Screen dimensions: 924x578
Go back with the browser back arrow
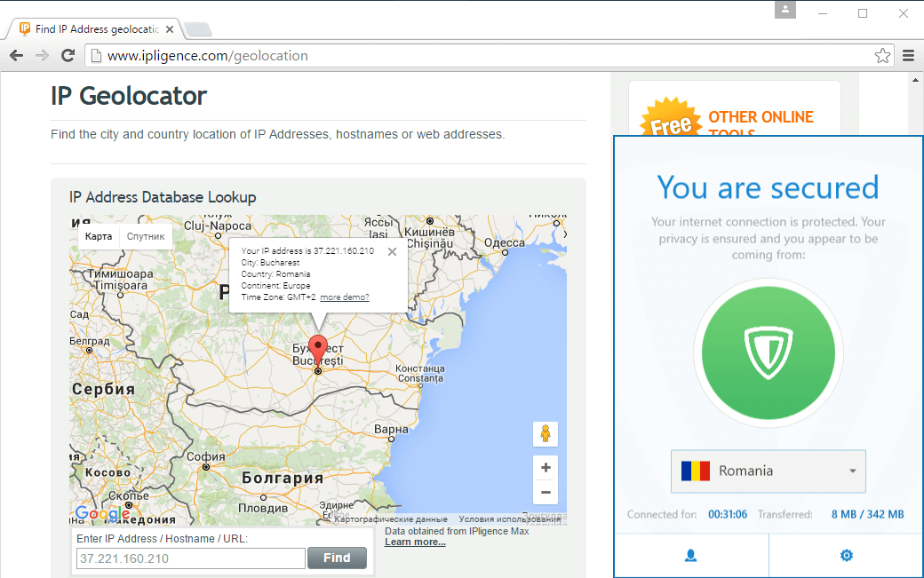tap(17, 55)
